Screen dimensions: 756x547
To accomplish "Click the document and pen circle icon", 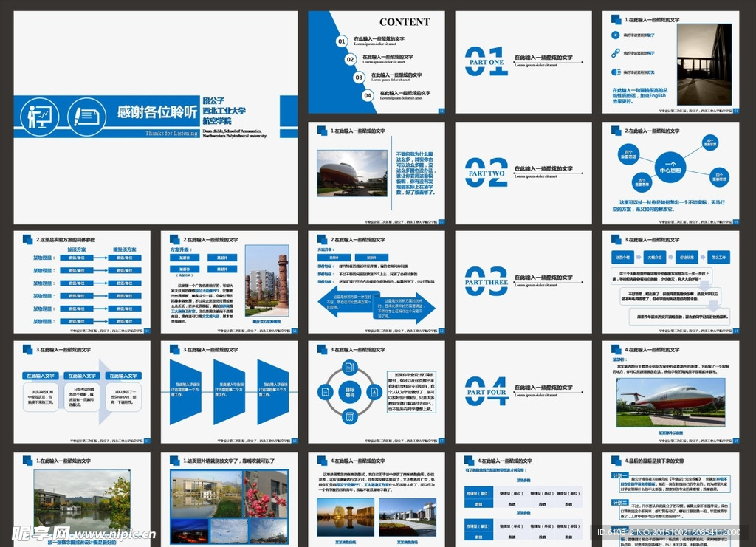I will 86,116.
